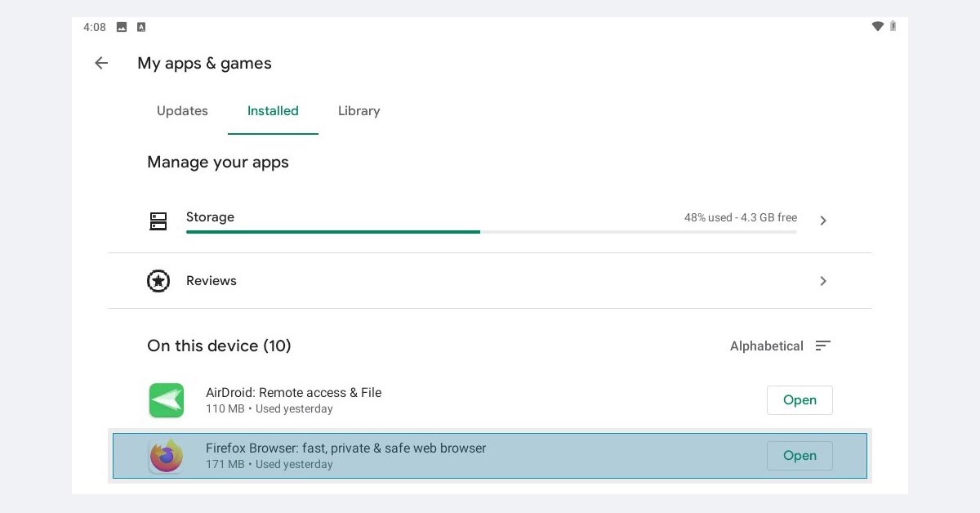Open the AirDroid app icon

167,400
